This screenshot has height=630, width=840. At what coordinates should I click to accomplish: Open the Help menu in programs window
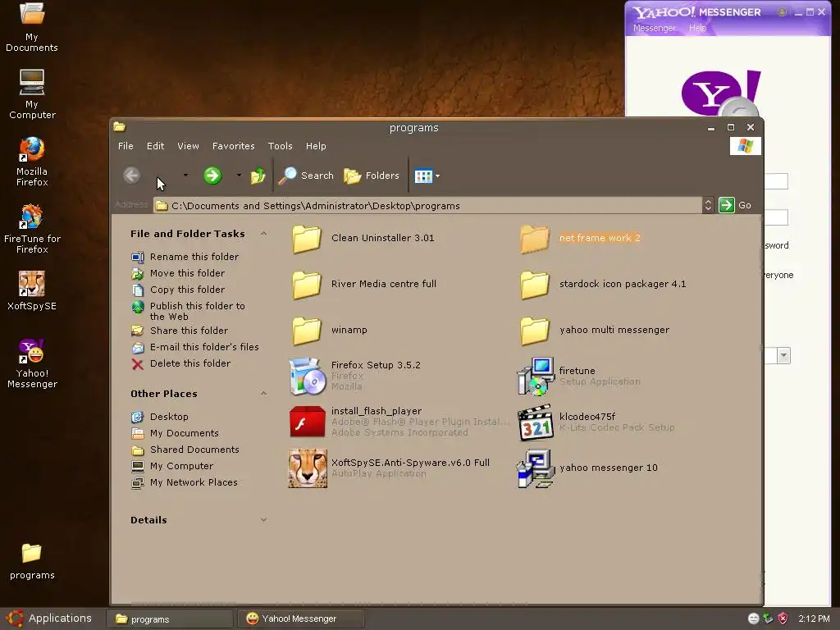pos(316,146)
